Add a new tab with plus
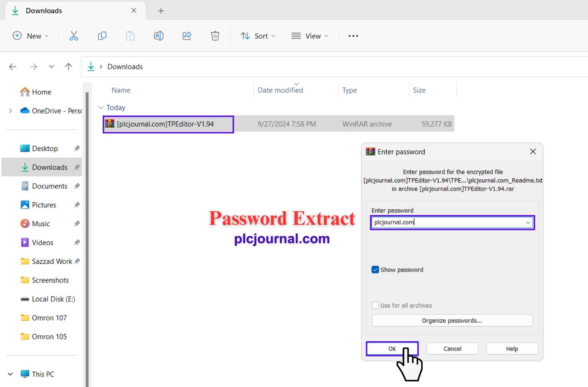 click(161, 11)
